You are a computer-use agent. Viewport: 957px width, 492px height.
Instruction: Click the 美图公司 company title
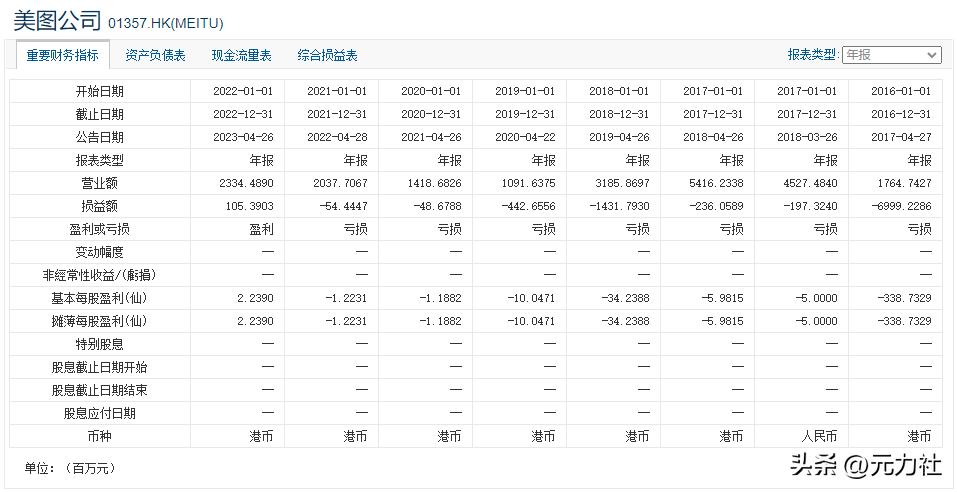point(57,20)
